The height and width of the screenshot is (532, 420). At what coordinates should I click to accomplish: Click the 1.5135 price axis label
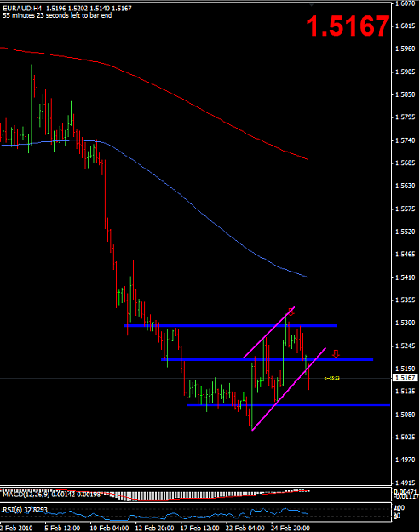click(405, 392)
